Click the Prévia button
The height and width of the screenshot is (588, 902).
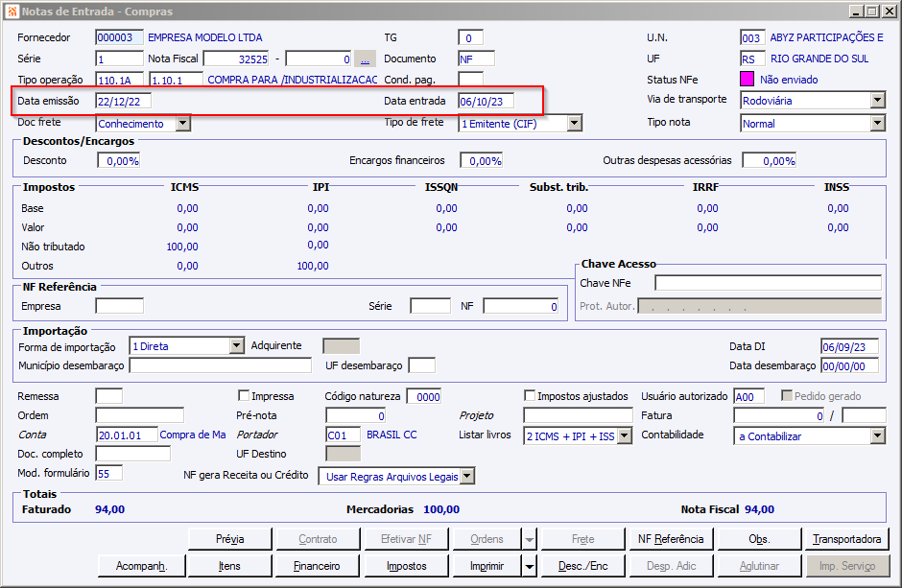pos(229,539)
